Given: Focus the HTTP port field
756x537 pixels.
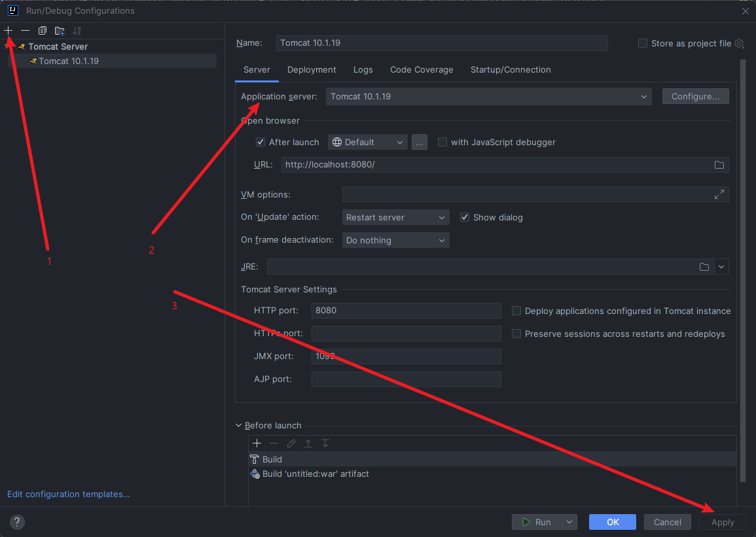Looking at the screenshot, I should 406,311.
